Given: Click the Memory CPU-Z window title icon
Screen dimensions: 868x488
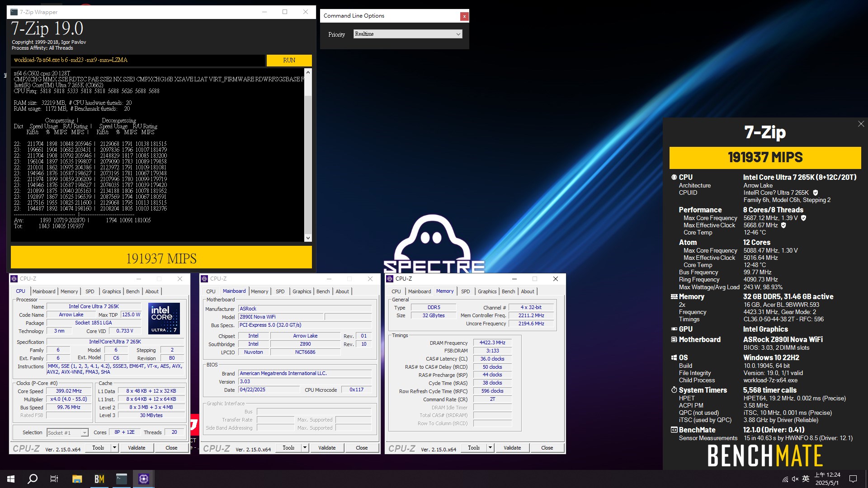Looking at the screenshot, I should point(390,279).
